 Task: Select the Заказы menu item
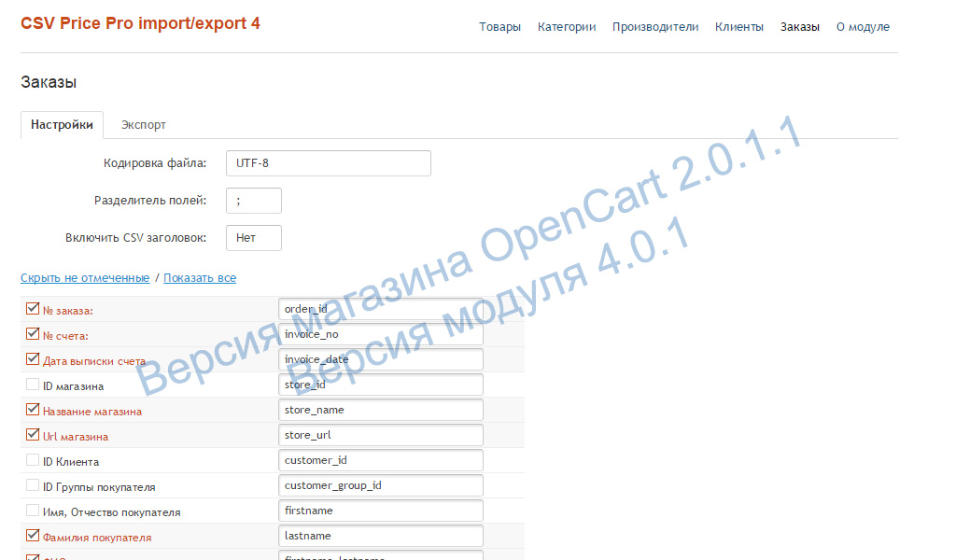click(800, 27)
